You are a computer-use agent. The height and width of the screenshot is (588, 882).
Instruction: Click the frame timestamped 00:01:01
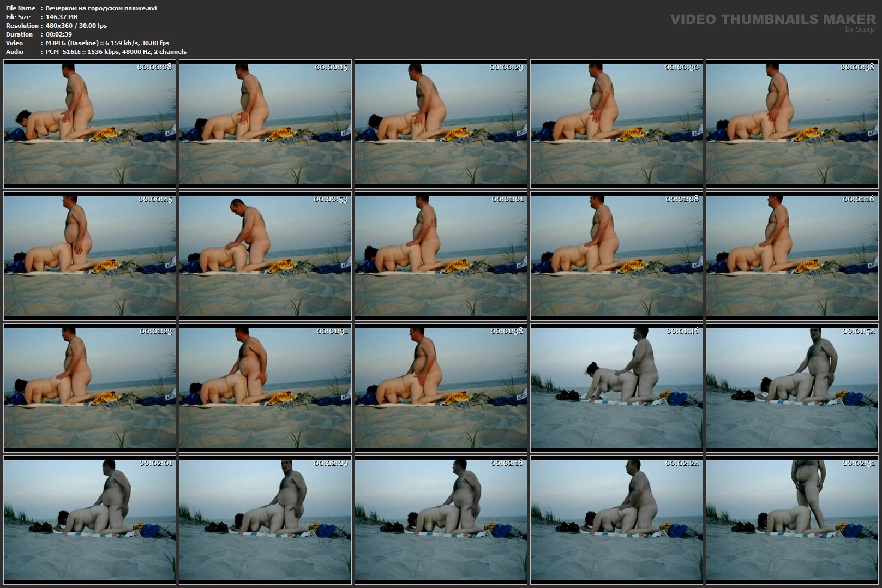coord(441,256)
